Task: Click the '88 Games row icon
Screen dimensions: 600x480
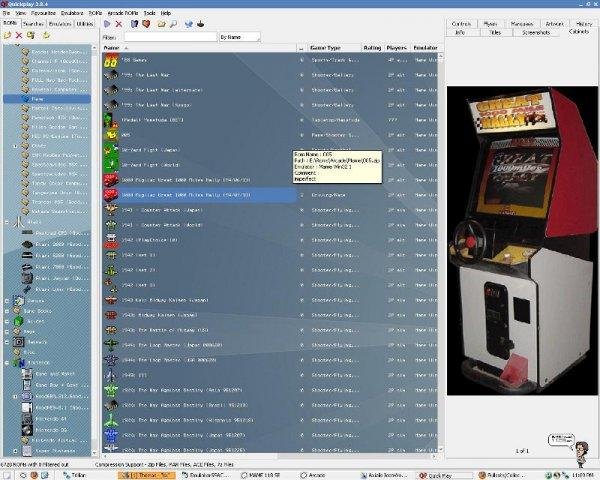Action: click(x=111, y=60)
